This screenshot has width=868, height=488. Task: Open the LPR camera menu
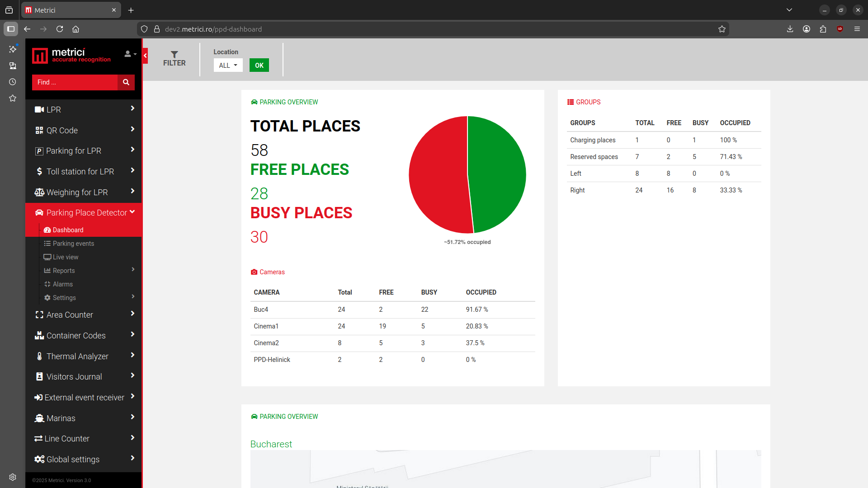(x=84, y=109)
